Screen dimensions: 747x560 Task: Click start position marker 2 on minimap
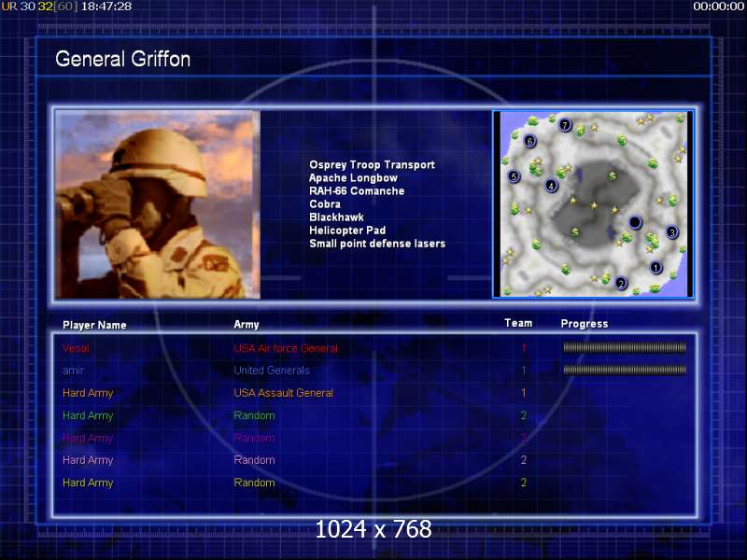click(621, 284)
